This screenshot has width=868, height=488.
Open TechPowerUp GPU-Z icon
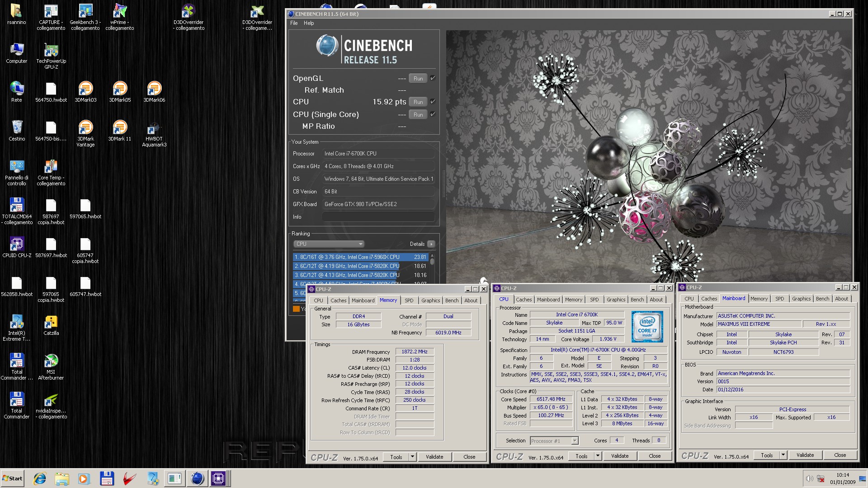(x=51, y=56)
